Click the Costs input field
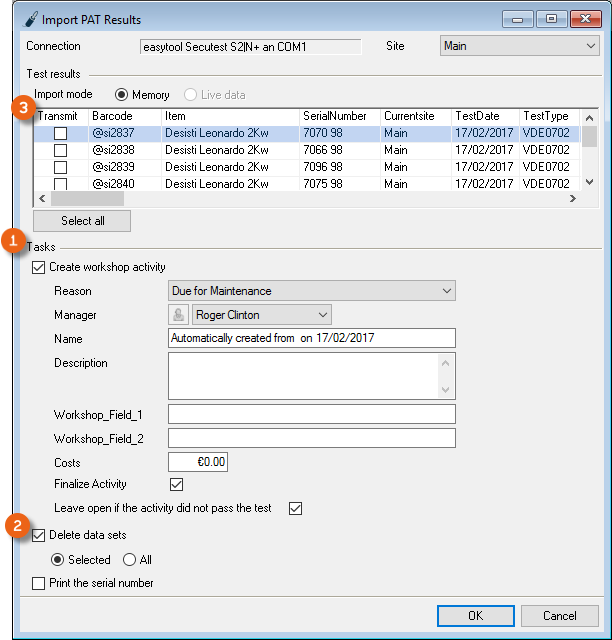The width and height of the screenshot is (612, 640). click(198, 462)
